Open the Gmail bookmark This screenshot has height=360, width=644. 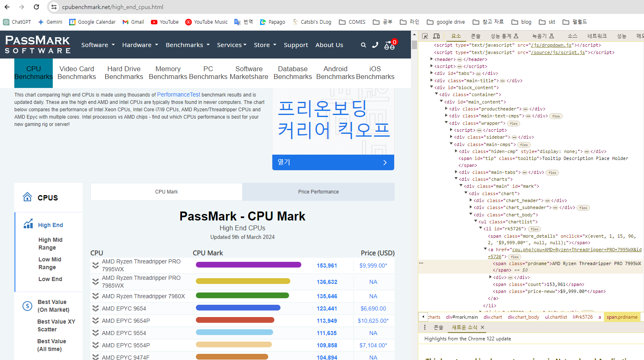[x=133, y=22]
